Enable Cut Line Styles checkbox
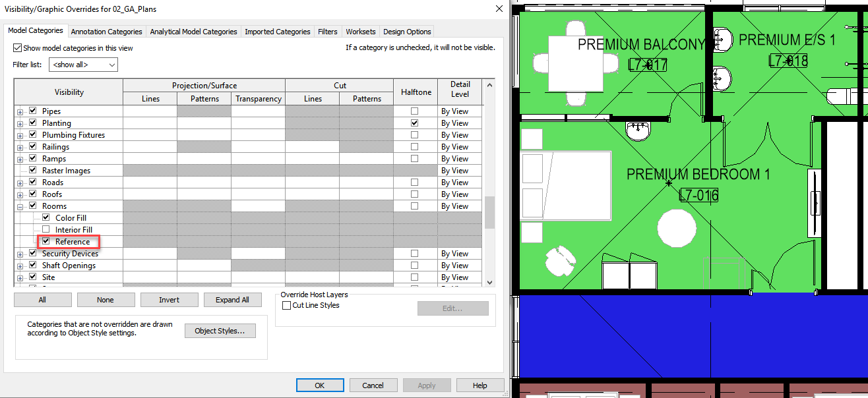 286,306
